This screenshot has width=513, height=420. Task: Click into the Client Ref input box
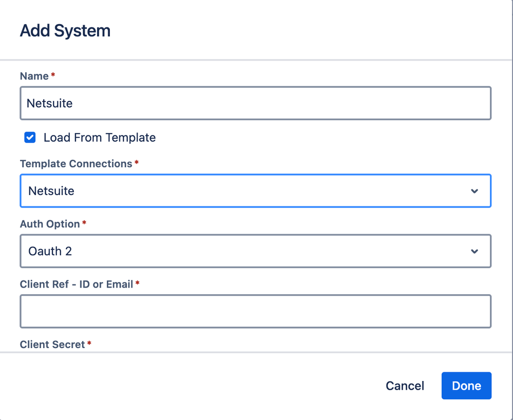point(255,311)
